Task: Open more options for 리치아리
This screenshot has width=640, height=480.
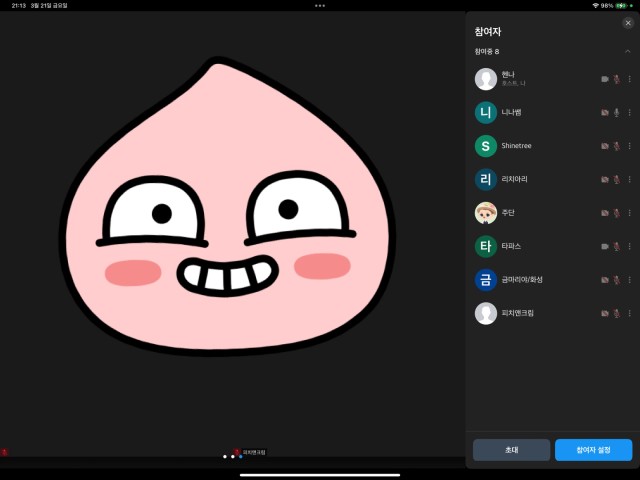Action: click(x=629, y=179)
